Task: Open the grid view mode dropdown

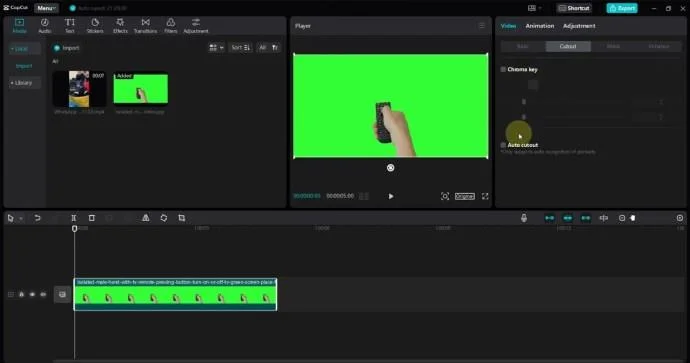Action: tap(216, 48)
